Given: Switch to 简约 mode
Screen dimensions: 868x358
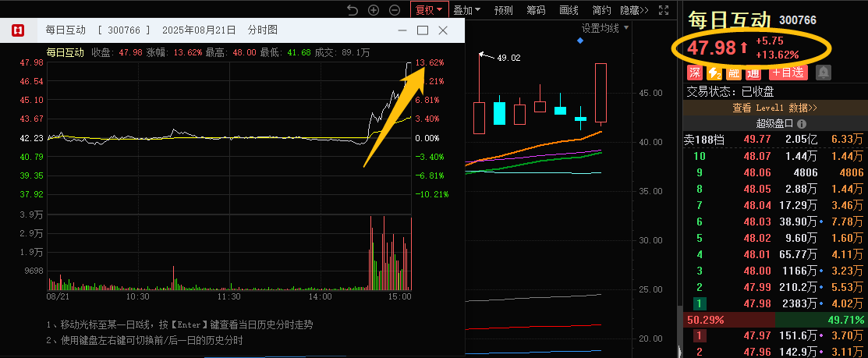Looking at the screenshot, I should point(601,10).
